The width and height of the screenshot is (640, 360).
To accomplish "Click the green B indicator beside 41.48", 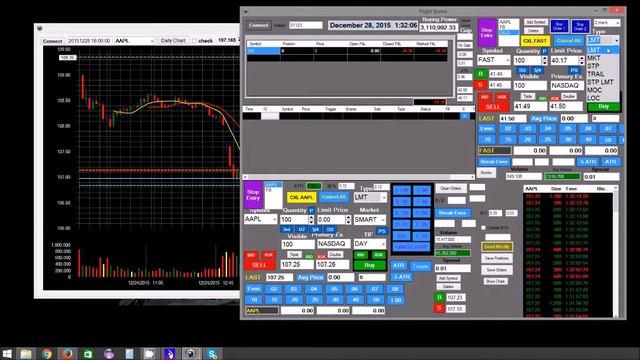I will 480,74.
